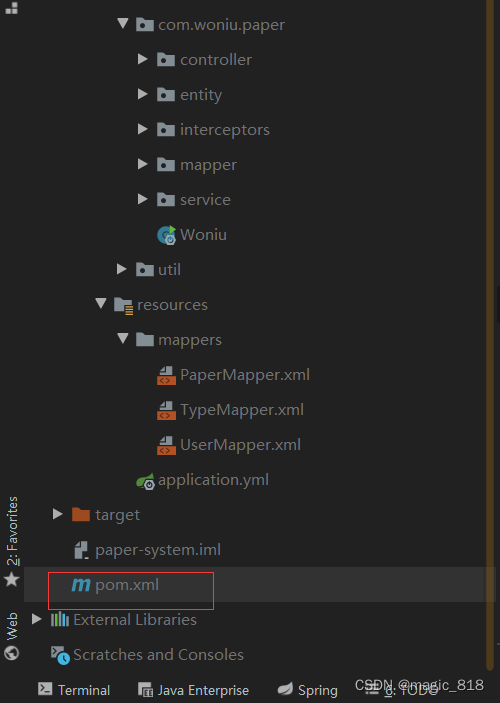Viewport: 500px width, 703px height.
Task: Select the com.woniu.paper package label
Action: 222,25
